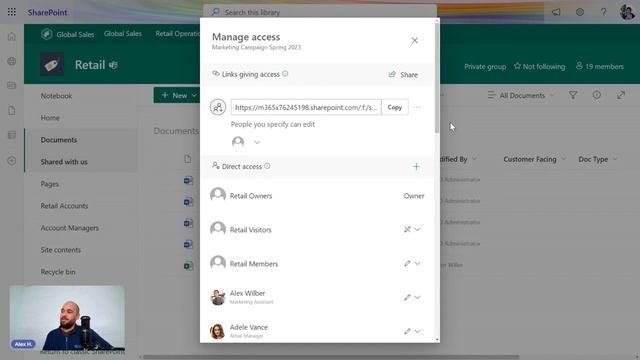Open Pages in left navigation
The height and width of the screenshot is (360, 640).
click(50, 184)
